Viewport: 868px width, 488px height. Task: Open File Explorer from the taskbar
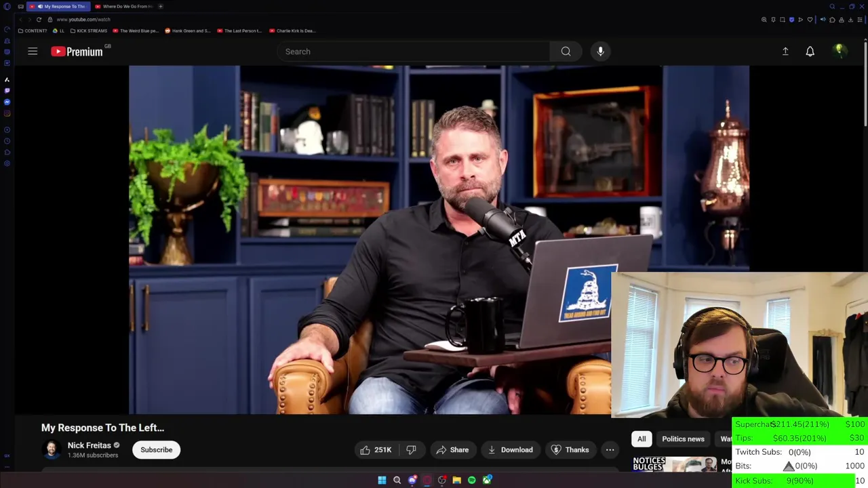(x=457, y=480)
